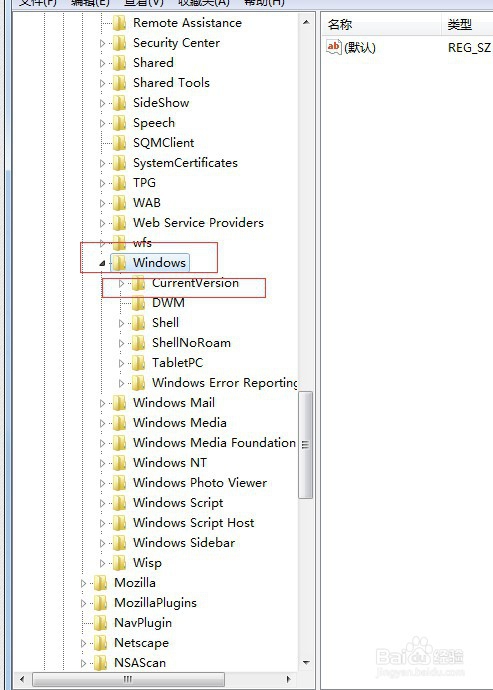Expand the wfs key
This screenshot has height=690, width=493.
(103, 243)
